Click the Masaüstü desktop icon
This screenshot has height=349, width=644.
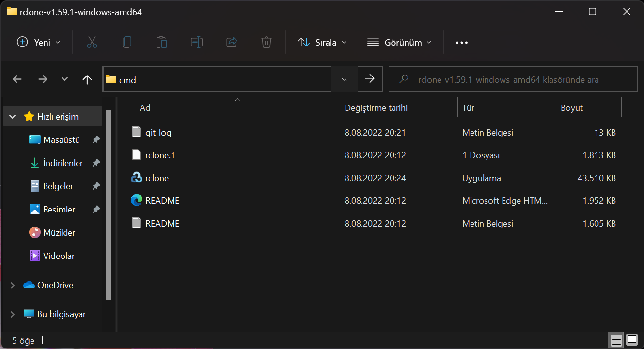click(35, 140)
